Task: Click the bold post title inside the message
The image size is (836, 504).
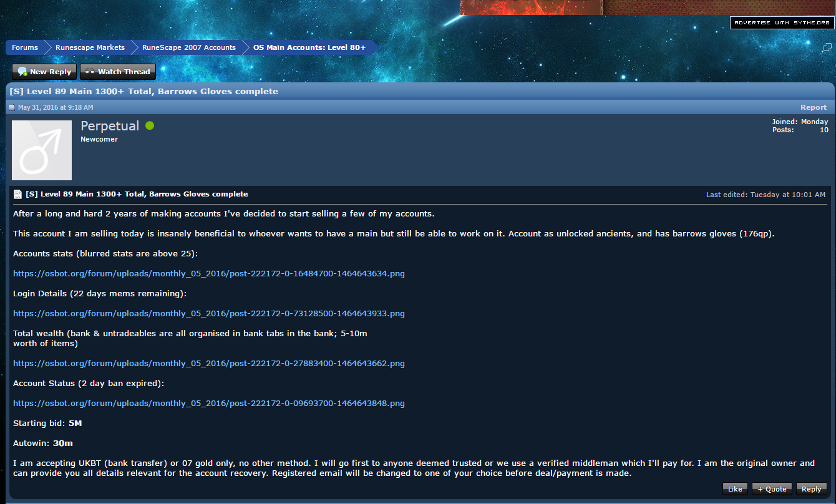Action: tap(137, 194)
